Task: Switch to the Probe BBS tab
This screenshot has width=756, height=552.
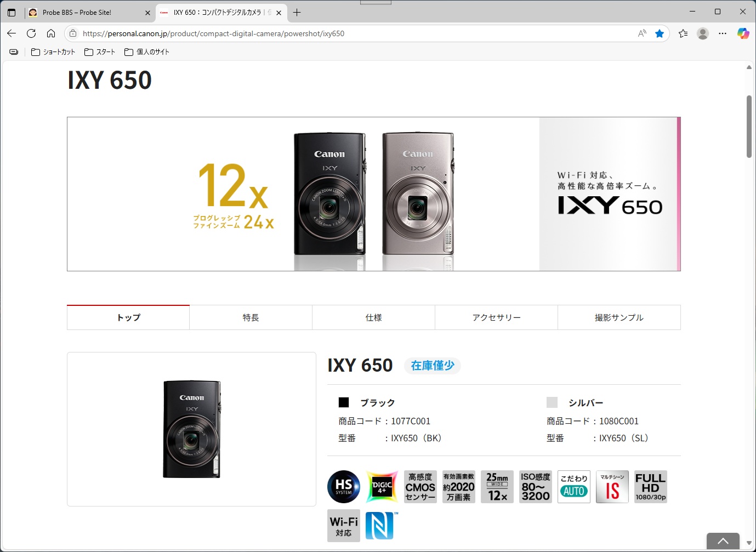Action: (90, 12)
